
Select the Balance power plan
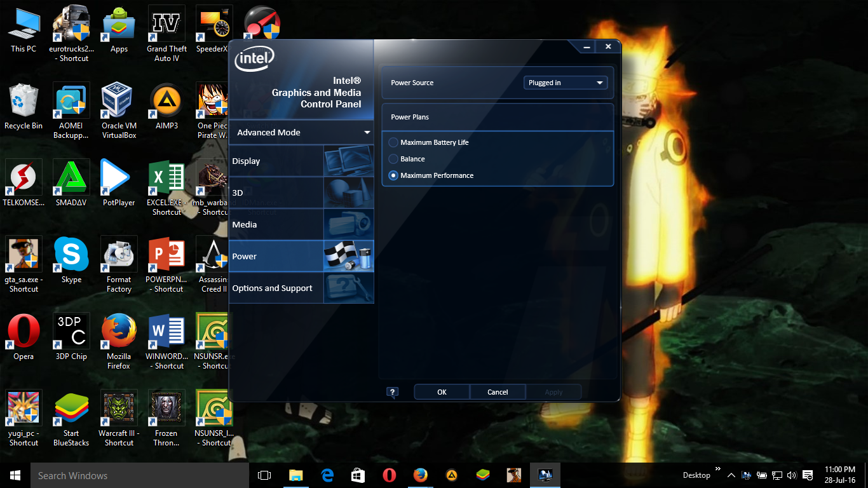[407, 159]
